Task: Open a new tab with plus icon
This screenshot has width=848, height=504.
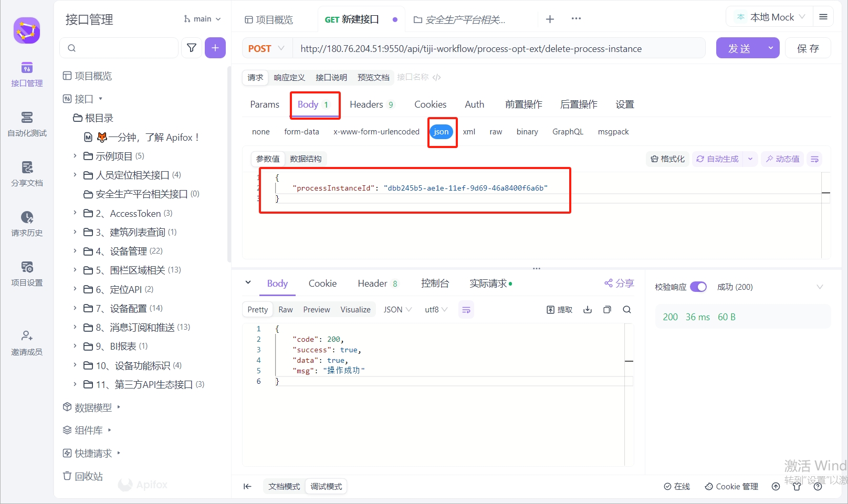Action: (550, 19)
